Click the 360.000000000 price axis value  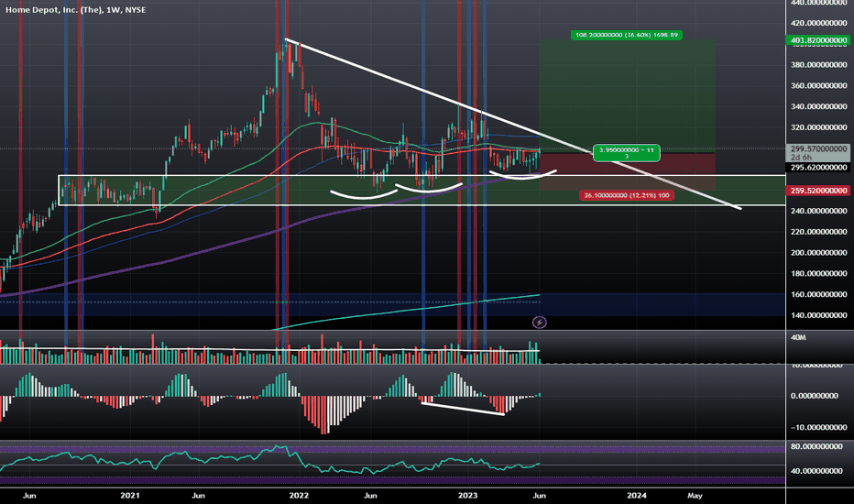pyautogui.click(x=818, y=85)
